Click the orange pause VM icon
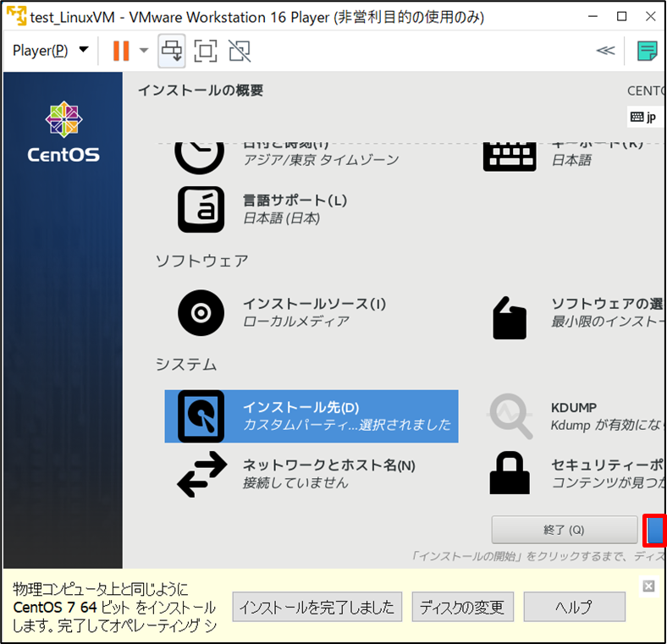The height and width of the screenshot is (644, 667). point(121,51)
